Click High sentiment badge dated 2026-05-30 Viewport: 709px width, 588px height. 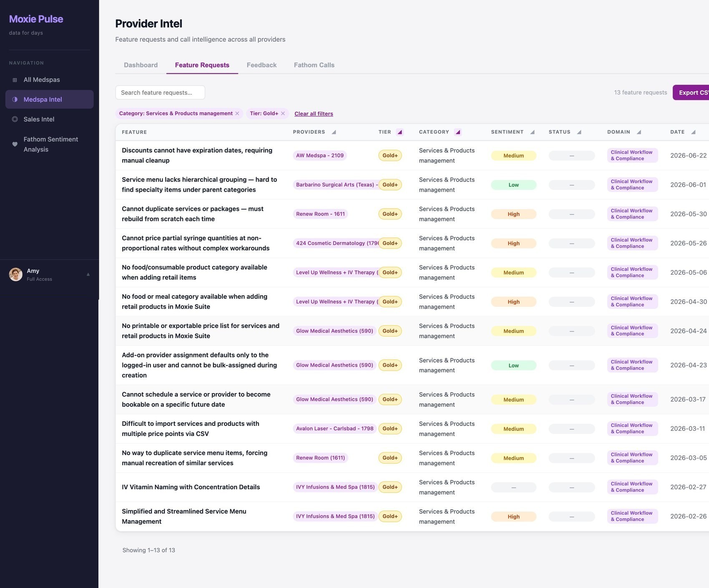click(x=513, y=214)
